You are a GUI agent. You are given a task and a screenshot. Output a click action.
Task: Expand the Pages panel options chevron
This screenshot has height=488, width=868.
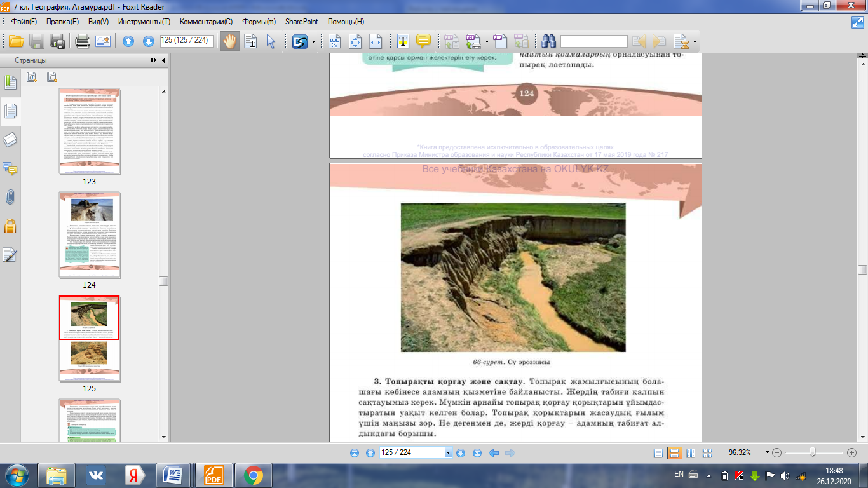pos(154,60)
